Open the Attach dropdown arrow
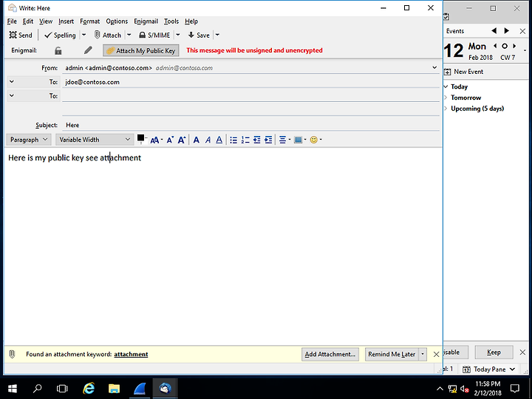532x399 pixels. (x=129, y=35)
